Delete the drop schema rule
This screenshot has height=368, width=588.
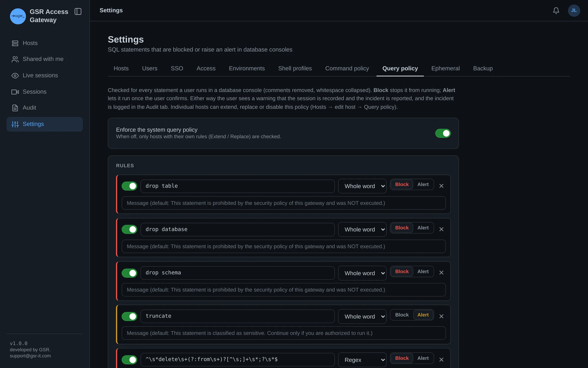pos(441,273)
